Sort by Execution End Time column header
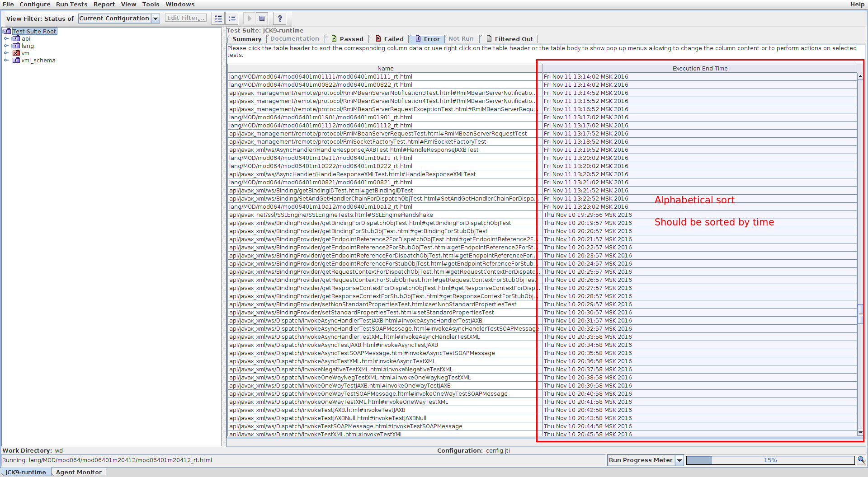868x477 pixels. click(x=699, y=69)
